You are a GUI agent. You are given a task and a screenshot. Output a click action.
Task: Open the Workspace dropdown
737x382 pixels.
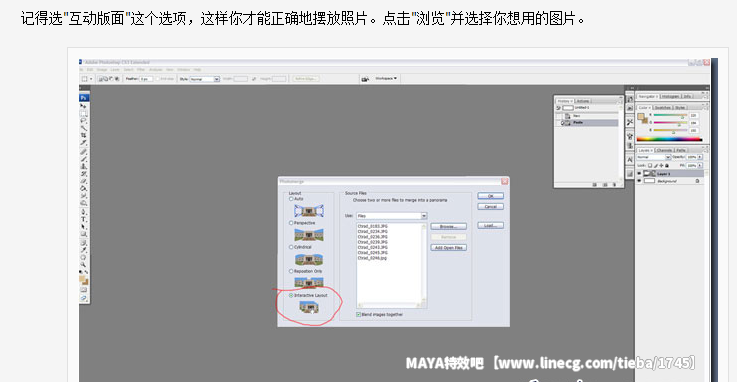(x=386, y=78)
